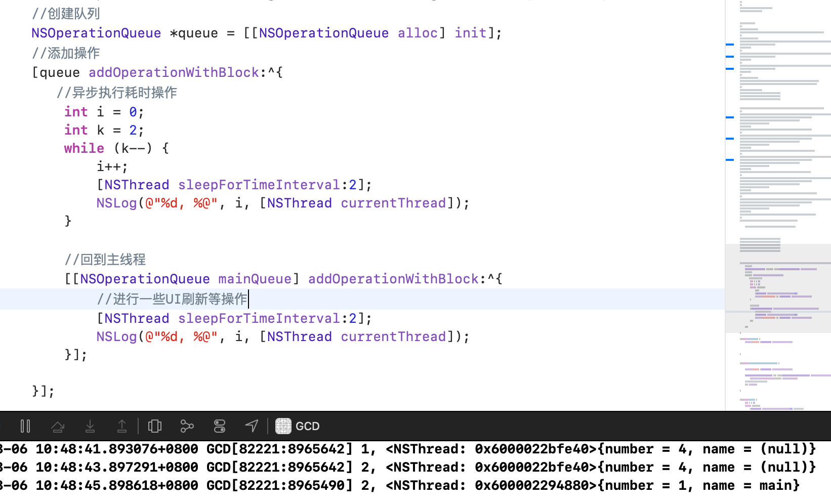
Task: Click console log line at 10:48:41
Action: click(x=408, y=449)
